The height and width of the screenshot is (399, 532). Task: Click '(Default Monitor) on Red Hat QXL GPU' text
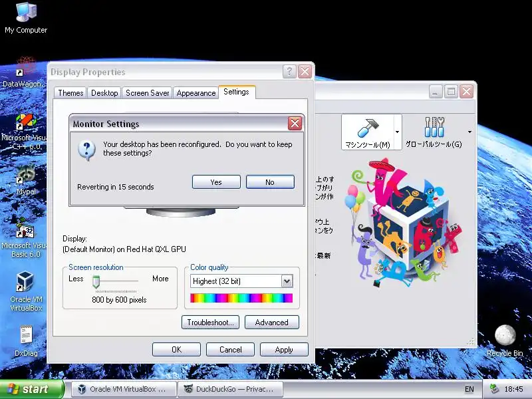click(x=124, y=249)
